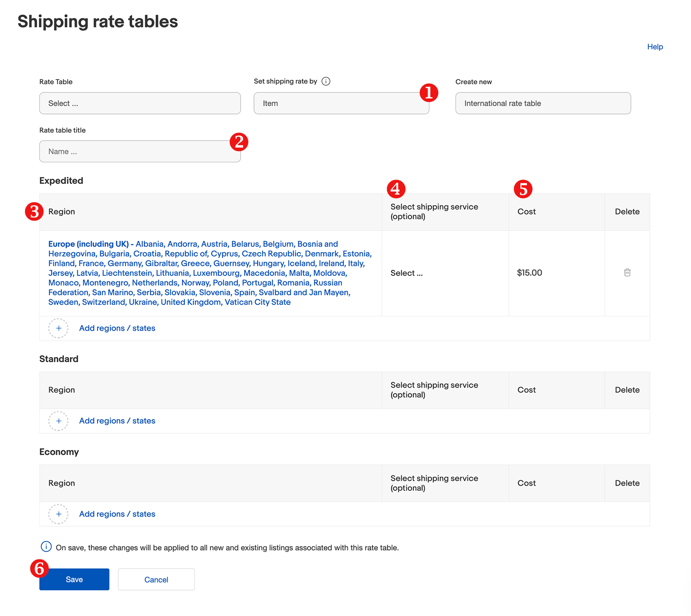Click the info icon next to the save notice
691x616 pixels.
pyautogui.click(x=46, y=547)
